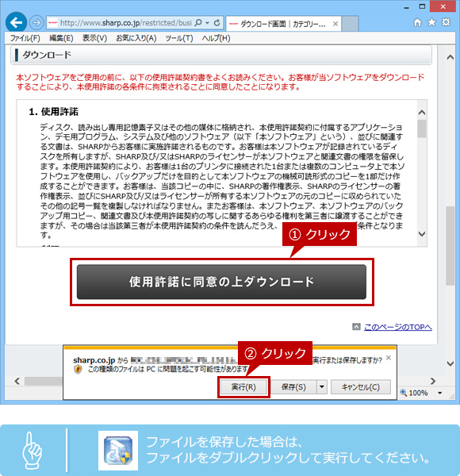Open the Tools gear icon
460x476 pixels.
[x=446, y=22]
